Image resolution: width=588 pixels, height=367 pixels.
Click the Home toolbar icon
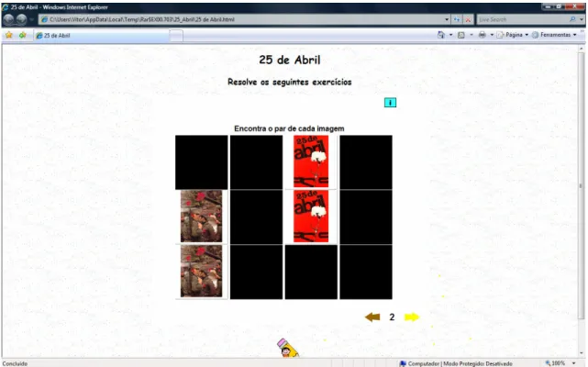[441, 35]
